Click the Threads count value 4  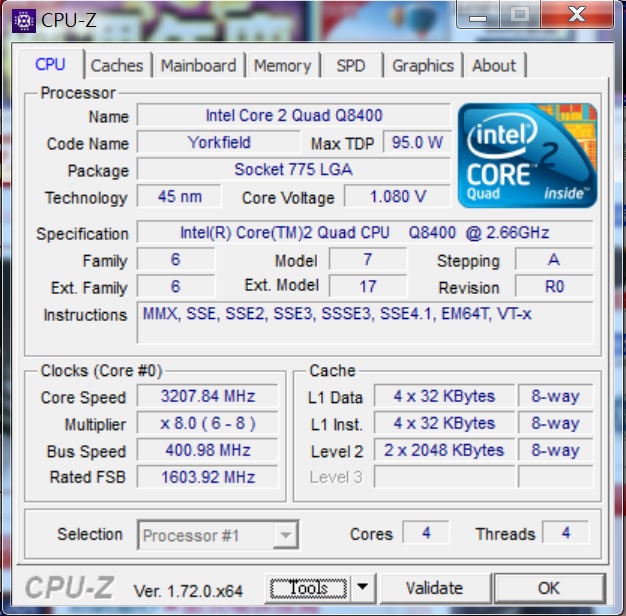click(565, 533)
